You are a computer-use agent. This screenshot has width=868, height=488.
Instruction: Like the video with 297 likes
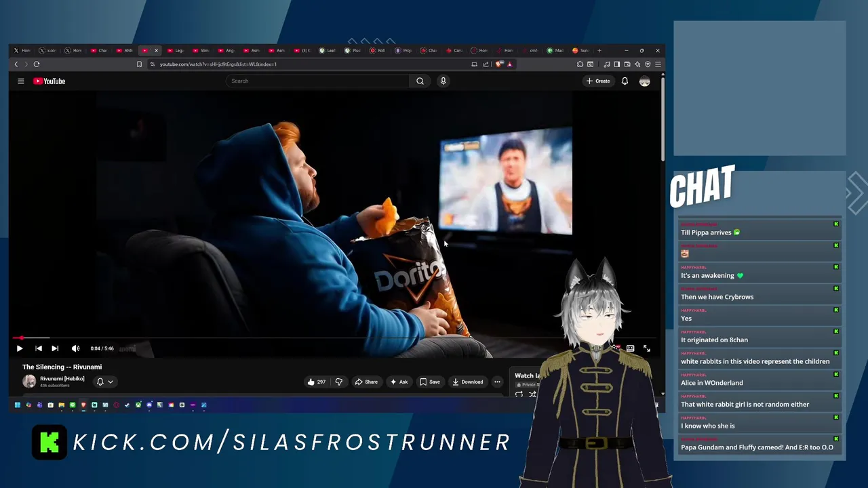316,382
